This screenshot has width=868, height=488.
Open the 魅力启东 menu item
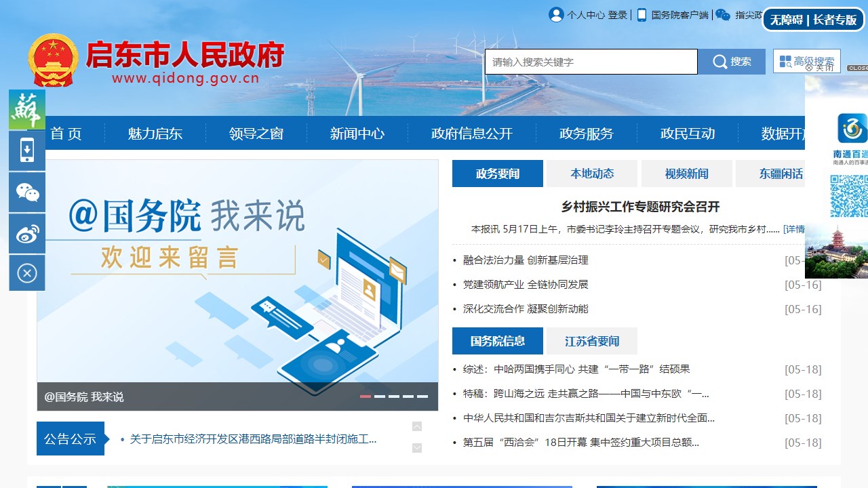[x=155, y=134]
